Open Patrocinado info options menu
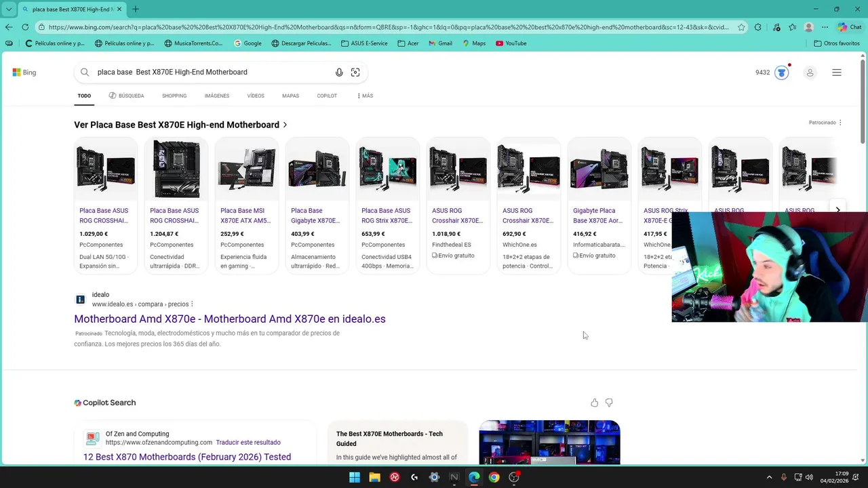Image resolution: width=868 pixels, height=488 pixels. click(x=840, y=123)
